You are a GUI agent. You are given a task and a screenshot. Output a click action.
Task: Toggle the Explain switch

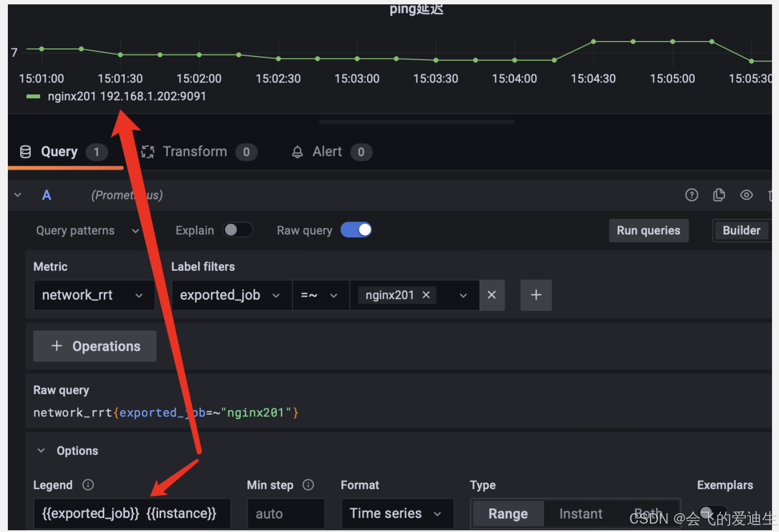click(238, 230)
